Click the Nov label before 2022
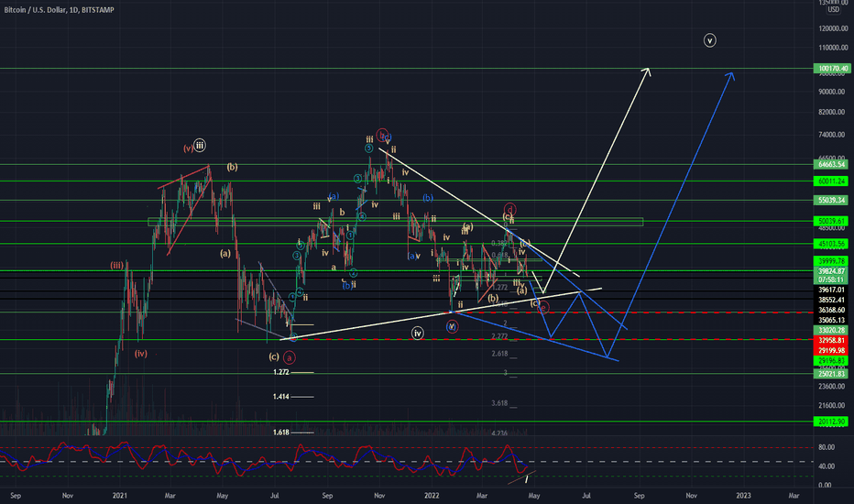854x504 pixels. click(379, 495)
